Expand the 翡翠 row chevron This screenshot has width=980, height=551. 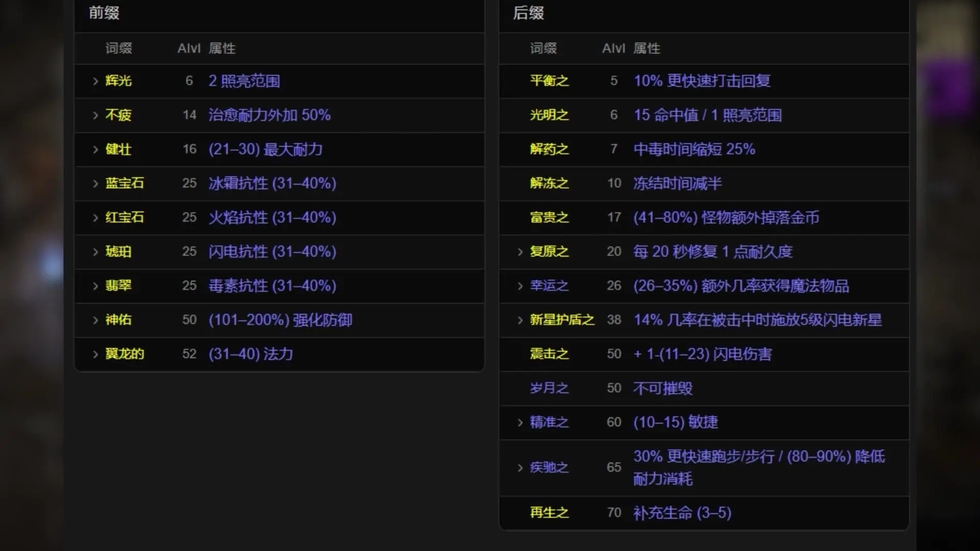coord(95,286)
